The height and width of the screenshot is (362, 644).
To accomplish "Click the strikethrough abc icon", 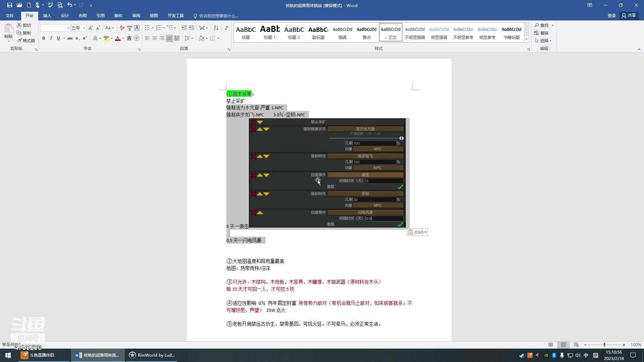I will coord(70,38).
